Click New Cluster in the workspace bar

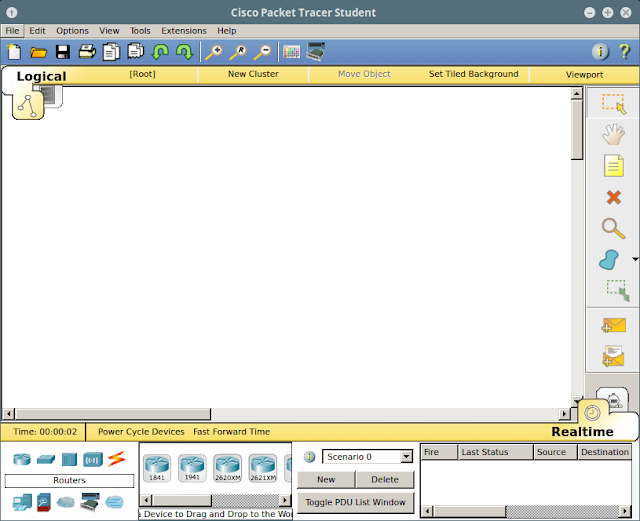(x=253, y=74)
